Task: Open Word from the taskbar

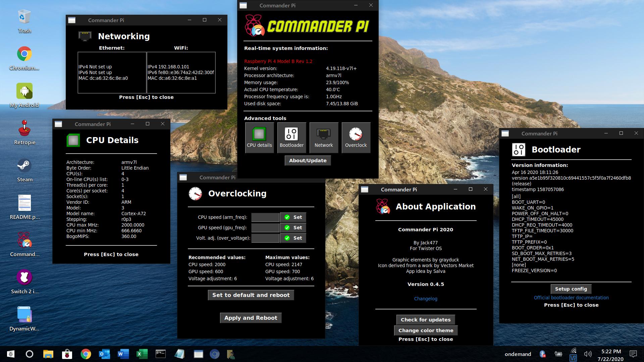Action: (123, 354)
